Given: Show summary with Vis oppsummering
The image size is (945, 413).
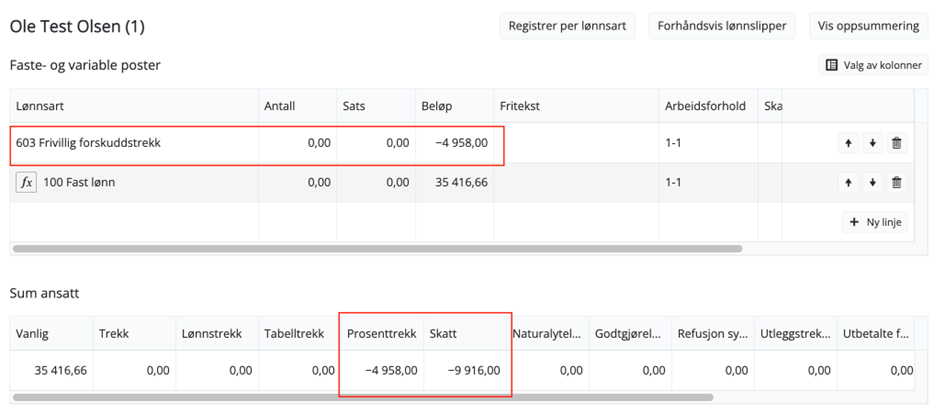Looking at the screenshot, I should click(x=868, y=26).
